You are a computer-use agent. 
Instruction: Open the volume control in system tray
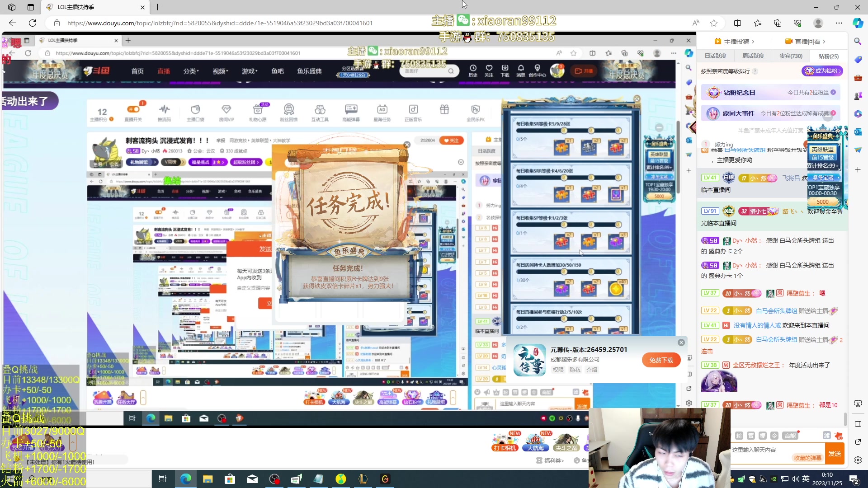tap(795, 479)
